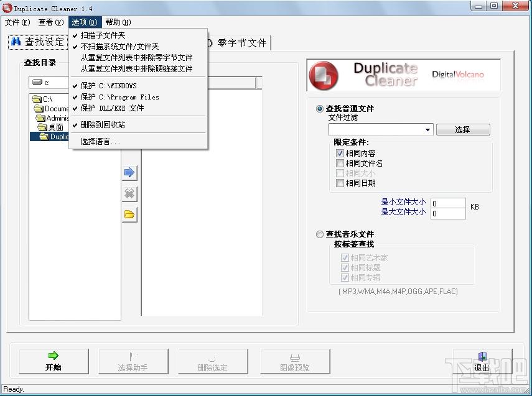Toggle 不扫描系统文件/文件夹 option
Image resolution: width=532 pixels, height=396 pixels.
[x=138, y=47]
